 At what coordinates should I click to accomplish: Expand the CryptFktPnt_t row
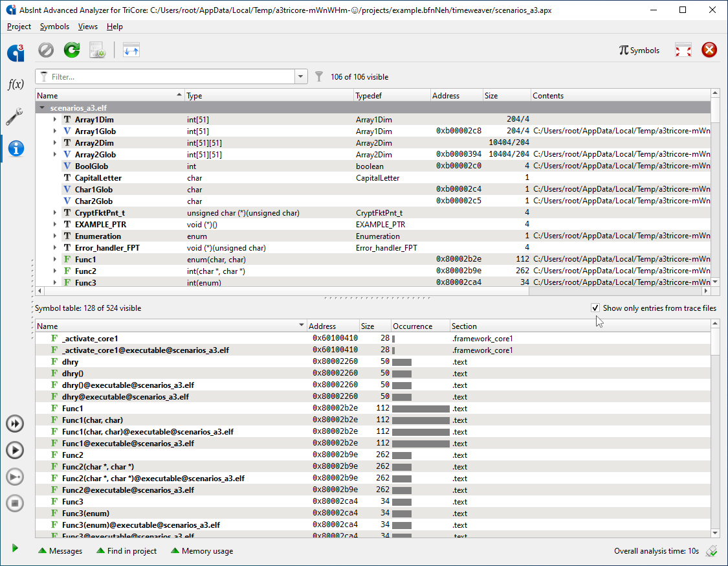click(x=55, y=213)
